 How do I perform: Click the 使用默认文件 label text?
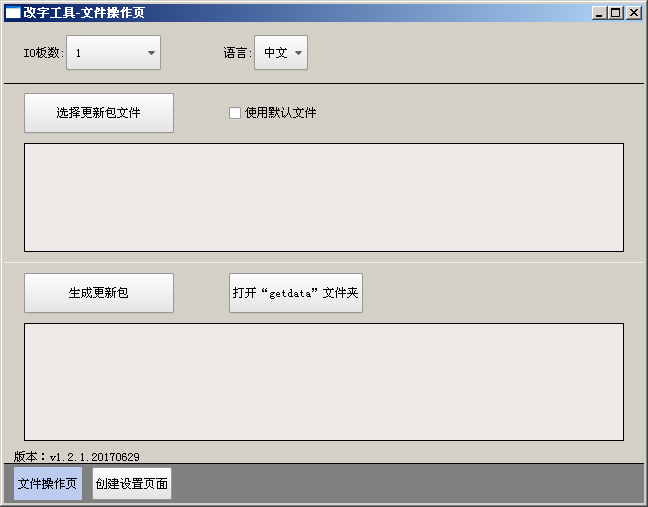[x=281, y=113]
